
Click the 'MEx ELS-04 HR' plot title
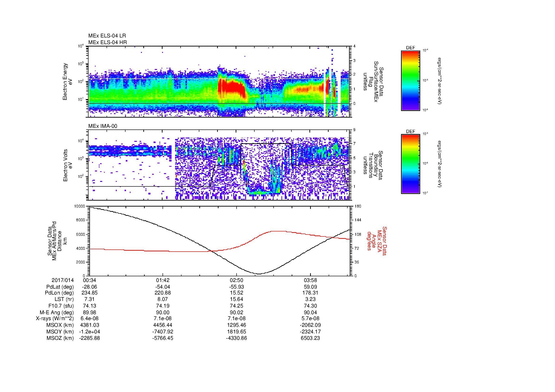click(107, 42)
